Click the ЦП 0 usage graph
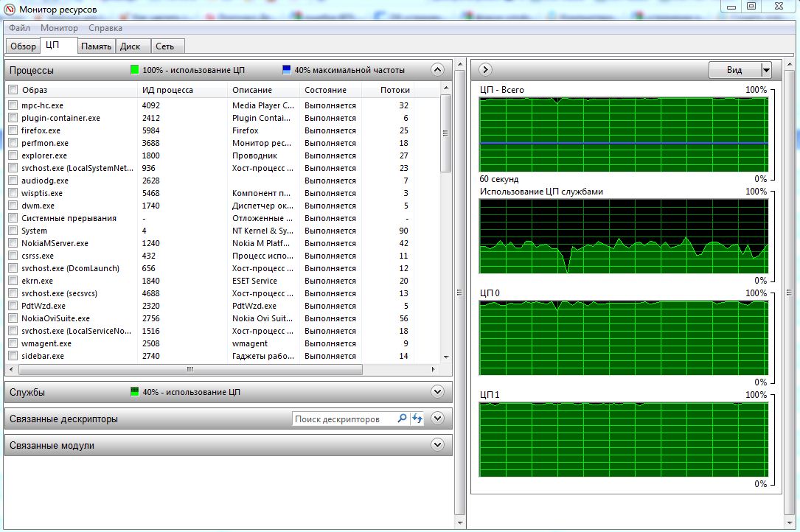This screenshot has width=800, height=532. point(624,337)
